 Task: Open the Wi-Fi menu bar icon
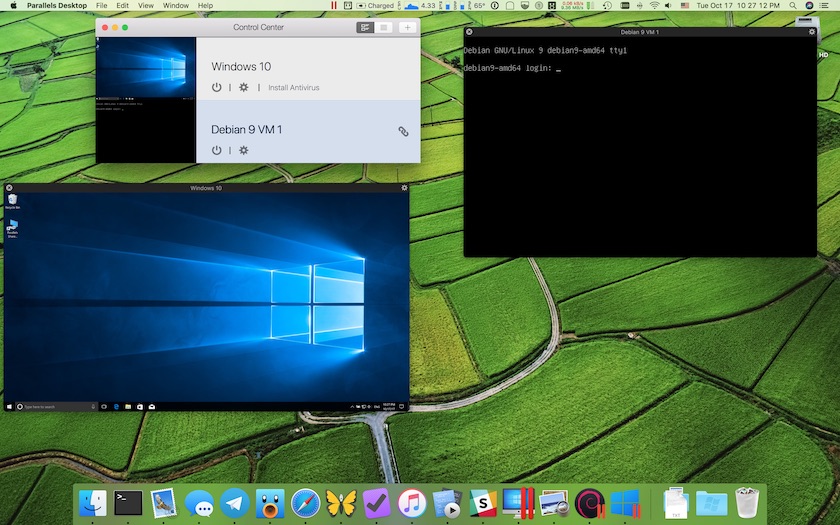654,5
